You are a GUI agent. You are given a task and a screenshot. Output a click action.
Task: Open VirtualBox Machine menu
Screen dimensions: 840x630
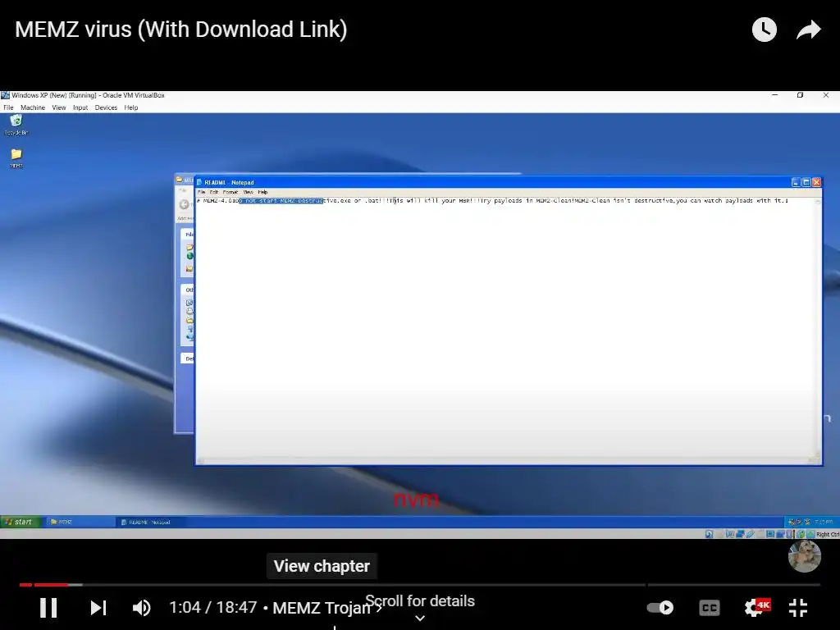[33, 107]
